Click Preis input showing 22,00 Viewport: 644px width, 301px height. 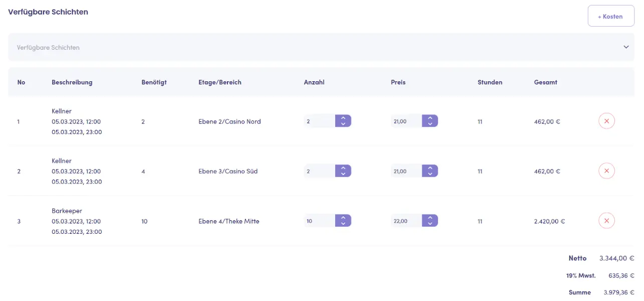click(406, 221)
